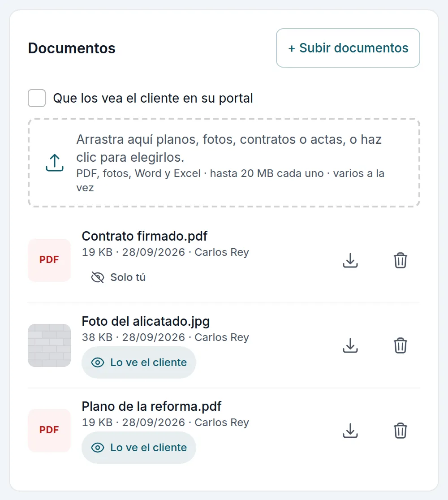Viewport: 448px width, 500px height.
Task: Delete Plano de la reforma.pdf with trash icon
Action: click(x=400, y=431)
